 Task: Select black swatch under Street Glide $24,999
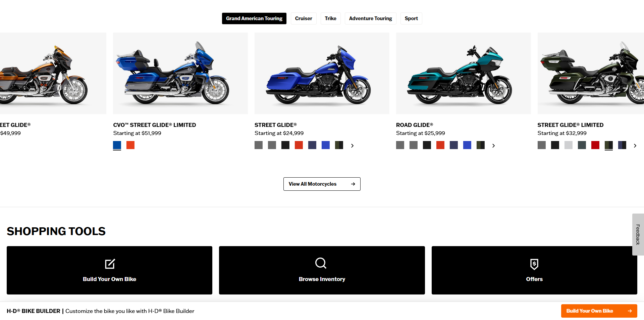285,145
